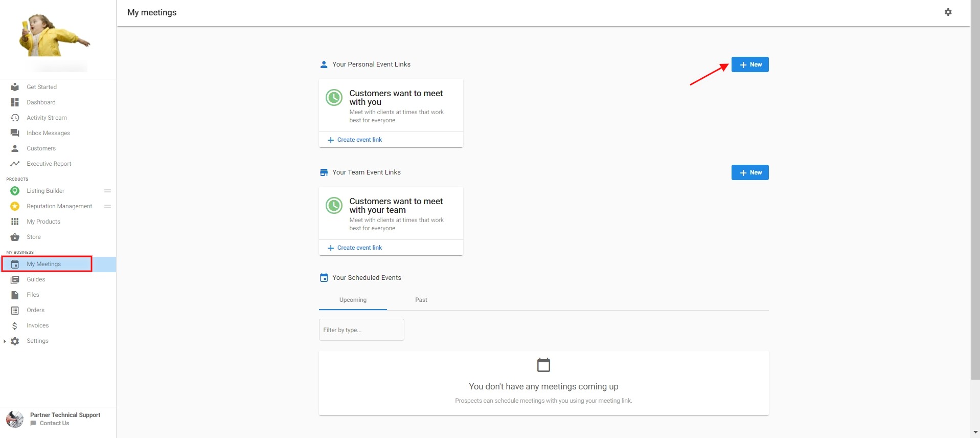Click the Partner Technical Support avatar
Image resolution: width=980 pixels, height=438 pixels.
click(15, 419)
